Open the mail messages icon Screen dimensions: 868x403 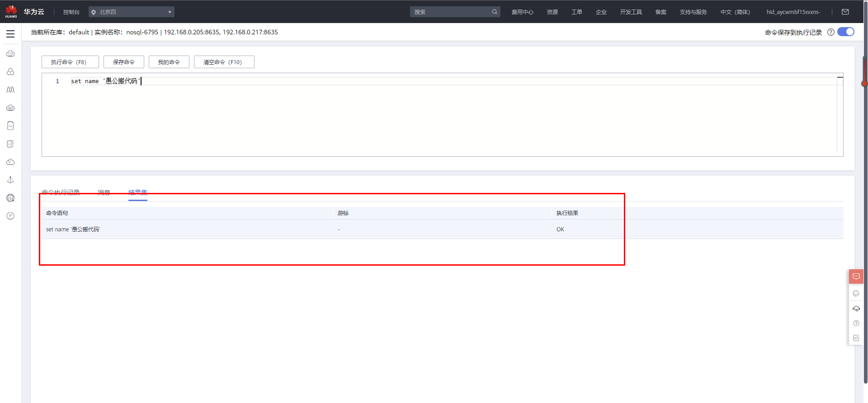pos(845,12)
